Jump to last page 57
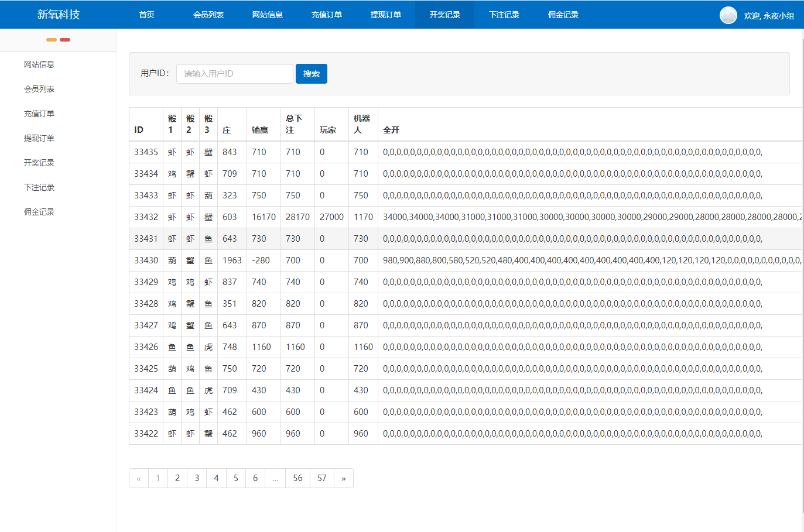Viewport: 804px width, 532px height. [321, 478]
